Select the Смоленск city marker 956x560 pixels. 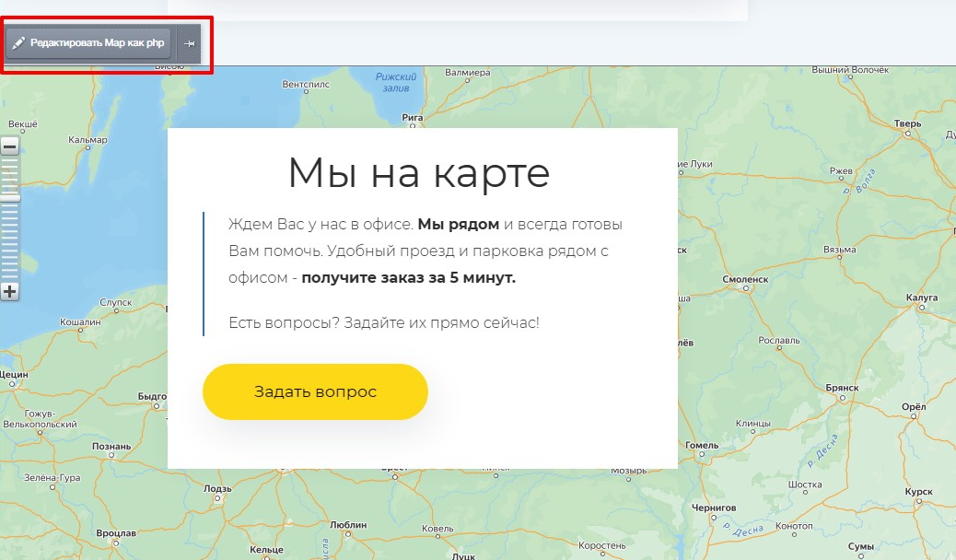pos(744,289)
